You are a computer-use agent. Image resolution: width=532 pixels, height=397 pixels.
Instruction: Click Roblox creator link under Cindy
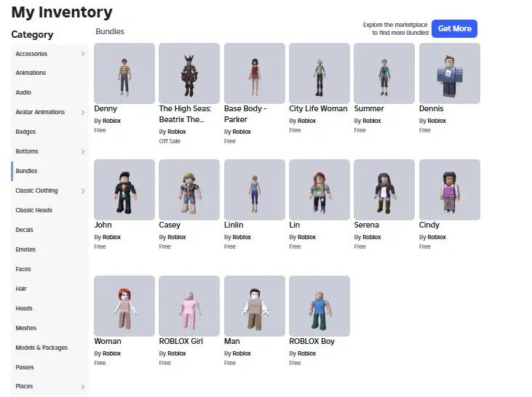[437, 237]
